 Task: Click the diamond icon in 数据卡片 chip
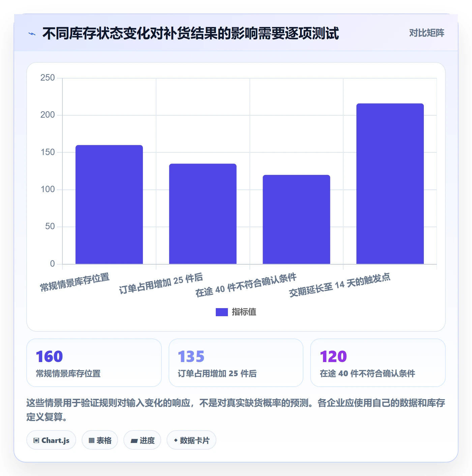click(x=176, y=440)
